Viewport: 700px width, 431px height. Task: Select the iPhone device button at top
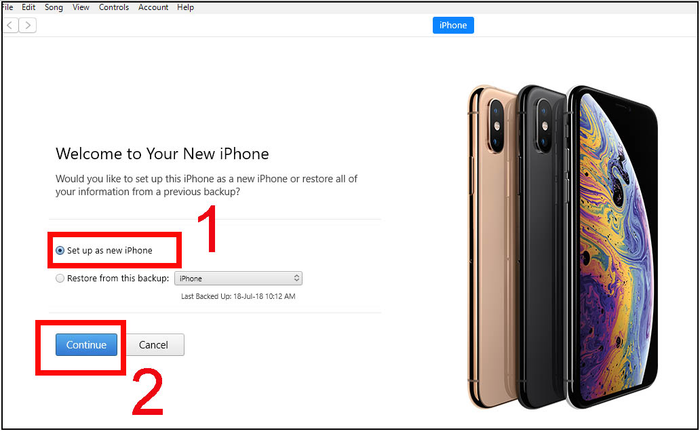click(x=453, y=25)
